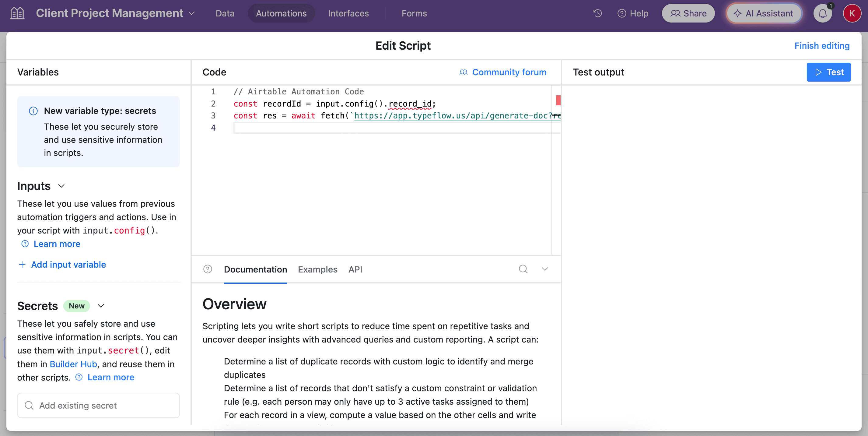868x436 pixels.
Task: Click the info icon in secrets notice
Action: pos(33,111)
